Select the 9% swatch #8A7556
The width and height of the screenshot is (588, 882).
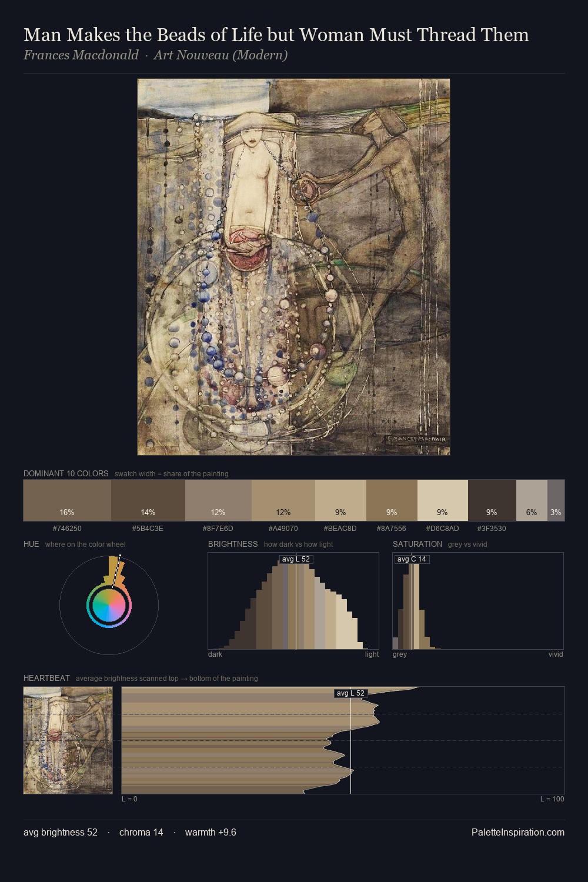click(x=392, y=500)
